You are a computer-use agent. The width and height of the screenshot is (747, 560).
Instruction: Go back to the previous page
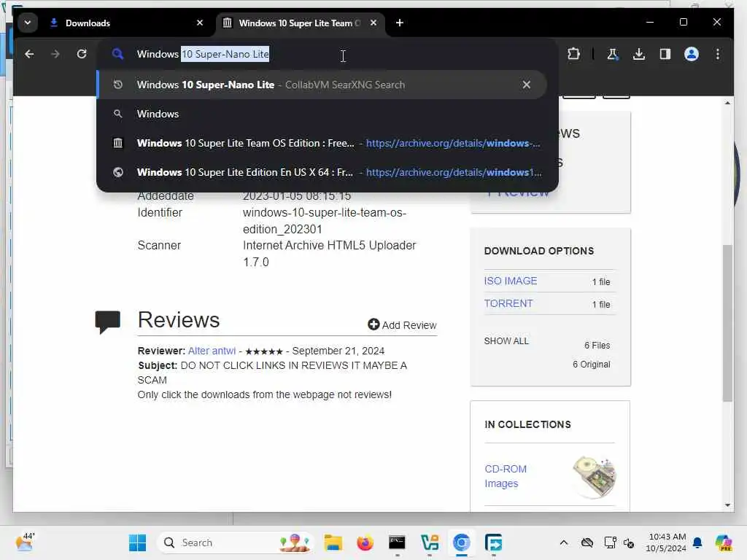pos(29,54)
